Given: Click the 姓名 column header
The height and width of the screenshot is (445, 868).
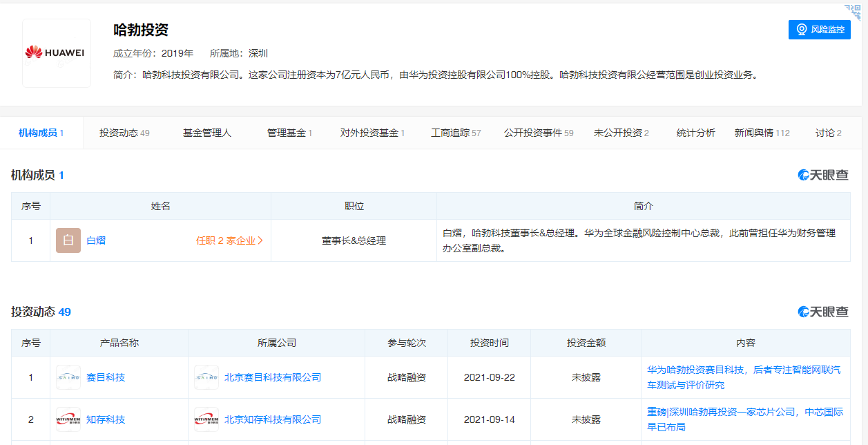Looking at the screenshot, I should click(x=161, y=206).
